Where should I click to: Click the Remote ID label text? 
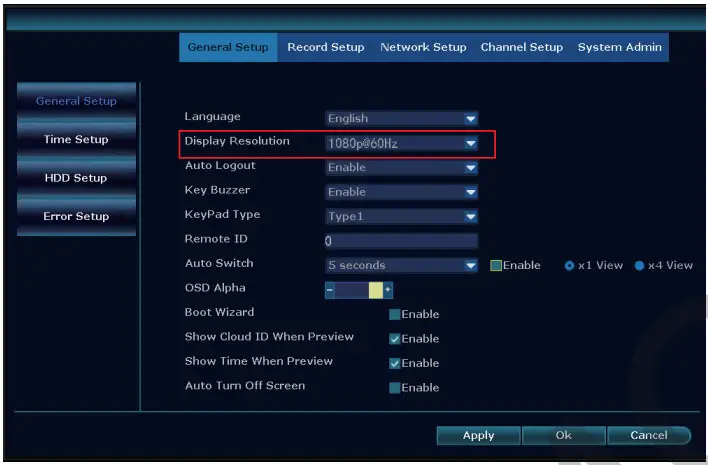click(216, 239)
